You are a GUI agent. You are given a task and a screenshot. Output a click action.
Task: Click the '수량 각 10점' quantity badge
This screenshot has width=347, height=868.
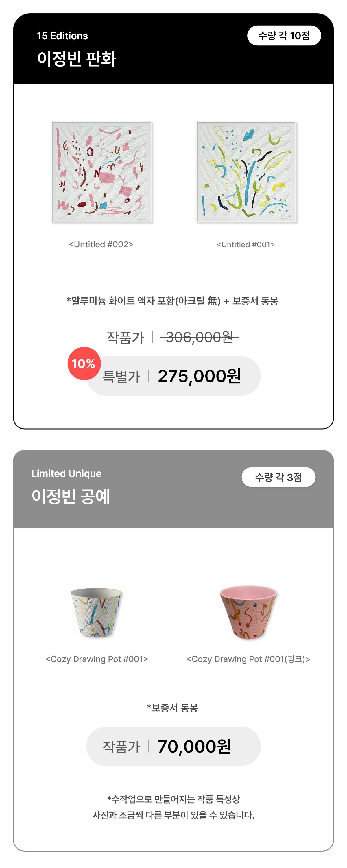pos(284,36)
